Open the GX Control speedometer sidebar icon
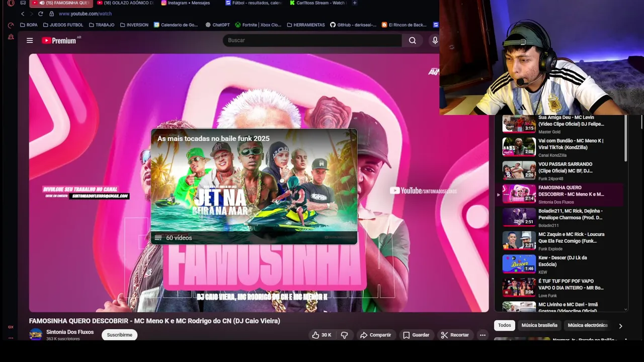 11,25
